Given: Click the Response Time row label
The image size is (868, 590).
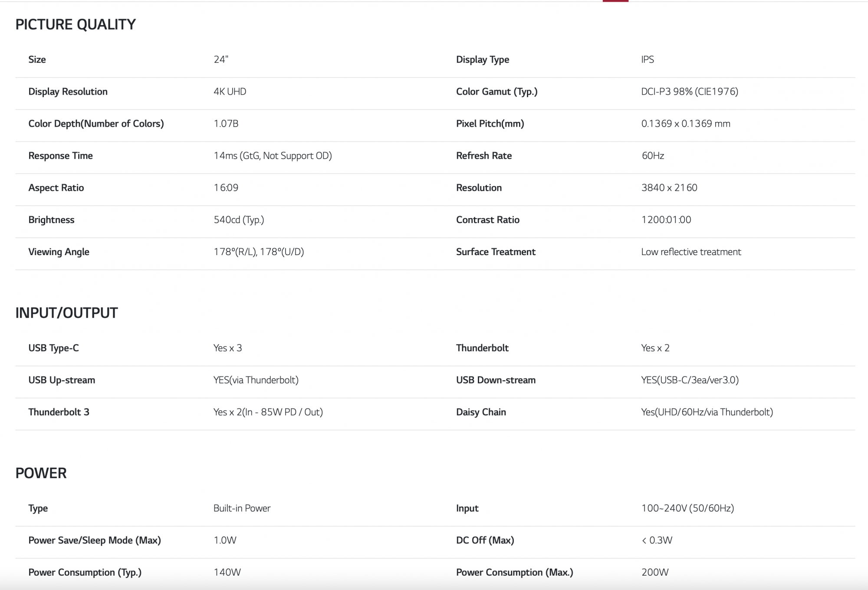Looking at the screenshot, I should [60, 156].
